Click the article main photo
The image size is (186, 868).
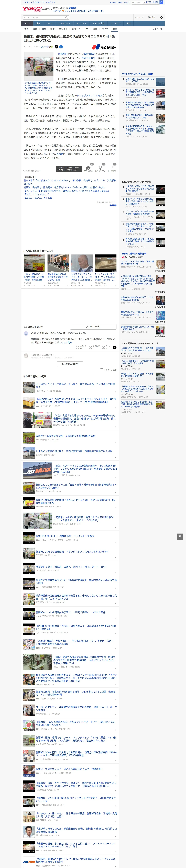pos(39,66)
